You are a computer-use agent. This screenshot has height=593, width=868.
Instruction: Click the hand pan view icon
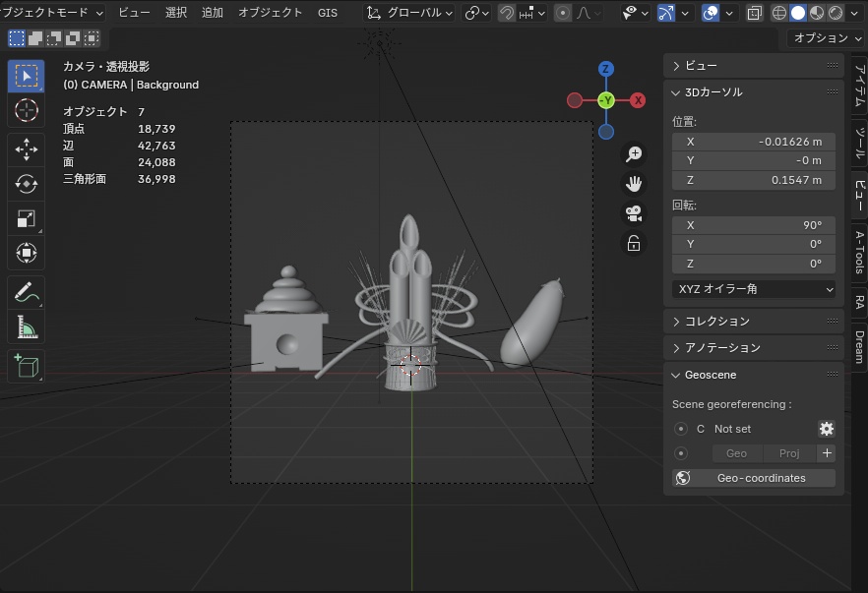coord(634,183)
